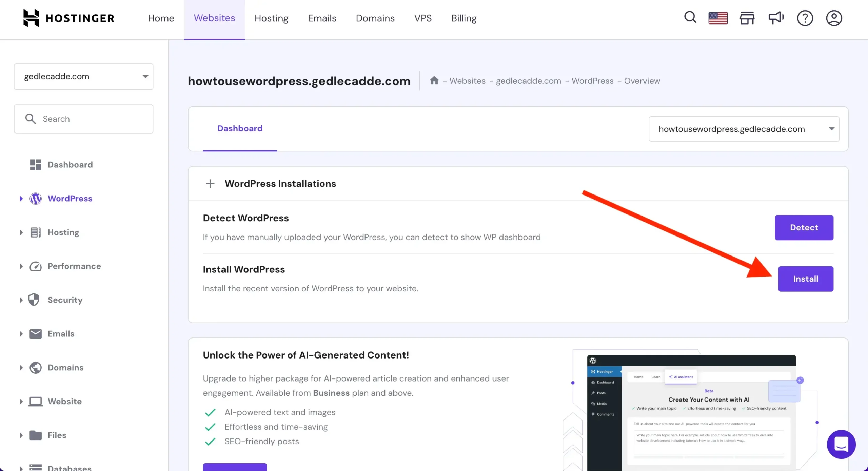Go to Home in top navigation
Viewport: 868px width, 471px height.
tap(161, 18)
